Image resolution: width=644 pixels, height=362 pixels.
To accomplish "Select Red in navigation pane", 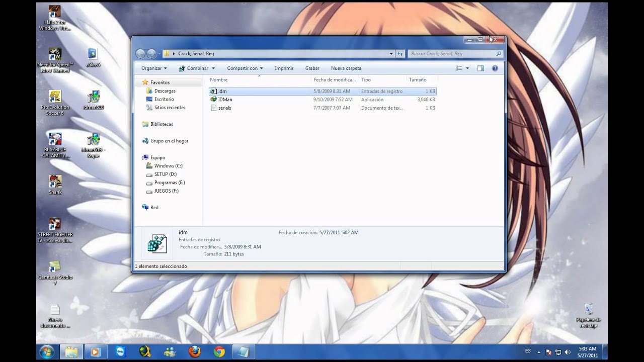I will click(x=154, y=208).
